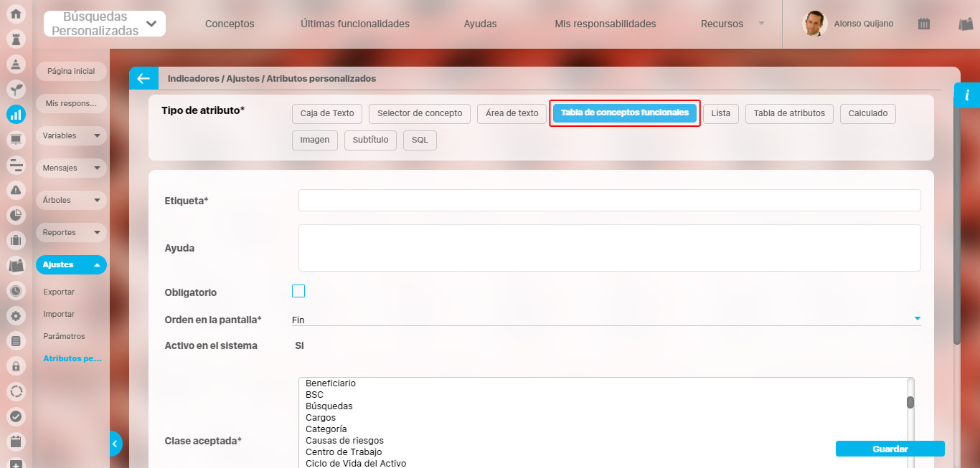The width and height of the screenshot is (980, 468).
Task: Click the gear settings sidebar icon
Action: click(x=16, y=315)
